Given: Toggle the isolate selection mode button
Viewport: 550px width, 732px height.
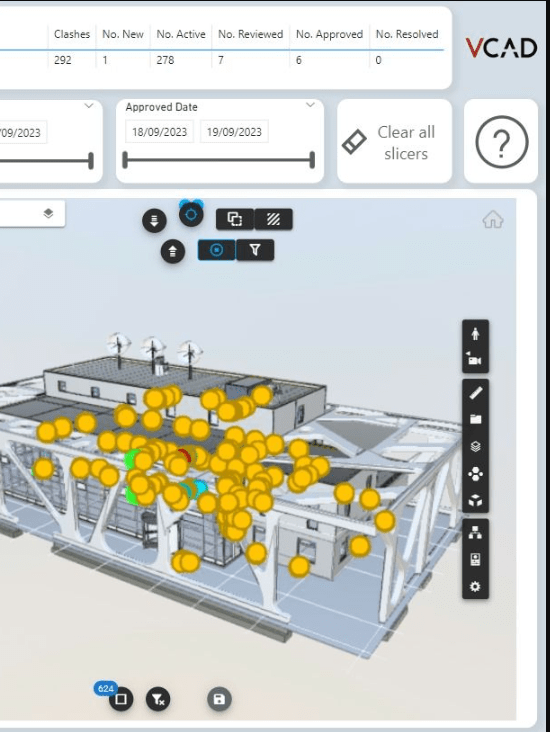Looking at the screenshot, I should 217,250.
